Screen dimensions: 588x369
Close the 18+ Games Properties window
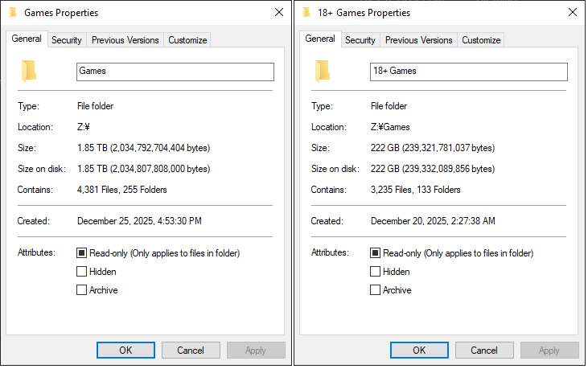point(573,12)
